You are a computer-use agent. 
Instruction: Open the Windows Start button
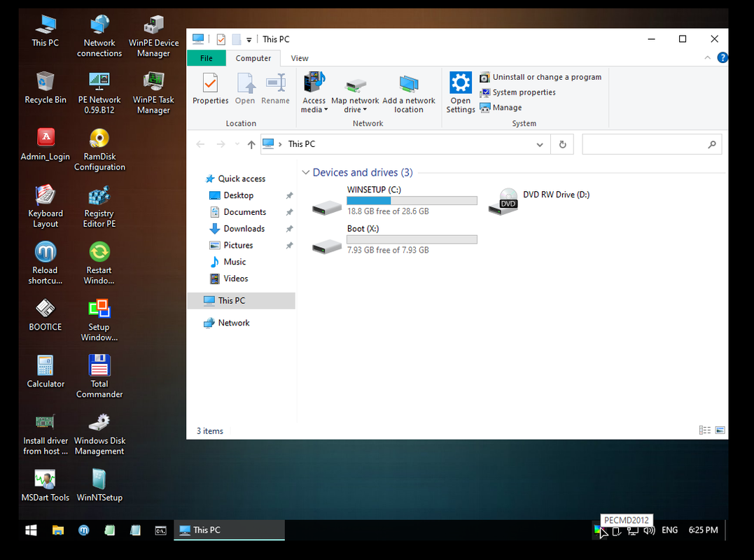coord(32,530)
